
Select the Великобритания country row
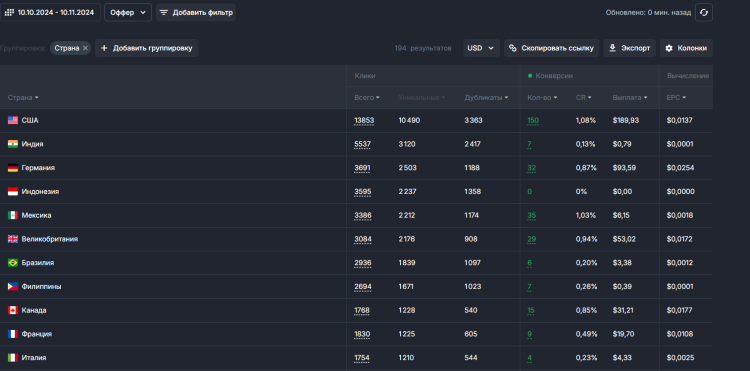(x=356, y=239)
